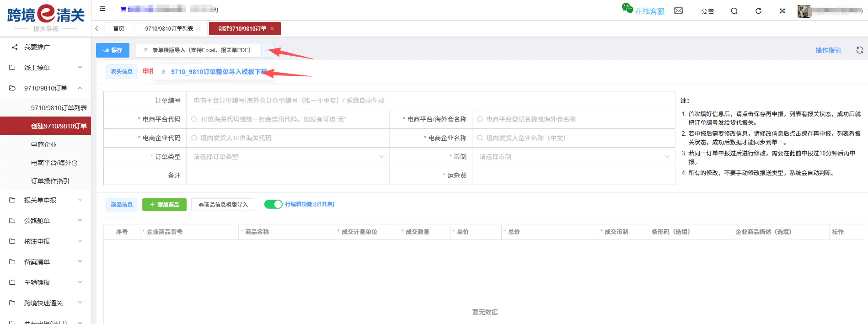Click the 运杂费 input field
Viewport: 868px width, 324px height.
coord(573,175)
